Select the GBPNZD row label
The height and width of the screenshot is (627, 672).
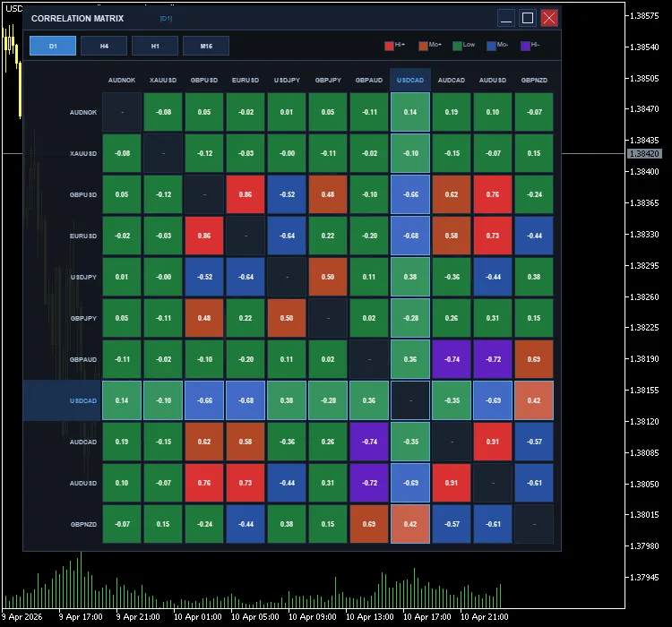[x=83, y=524]
